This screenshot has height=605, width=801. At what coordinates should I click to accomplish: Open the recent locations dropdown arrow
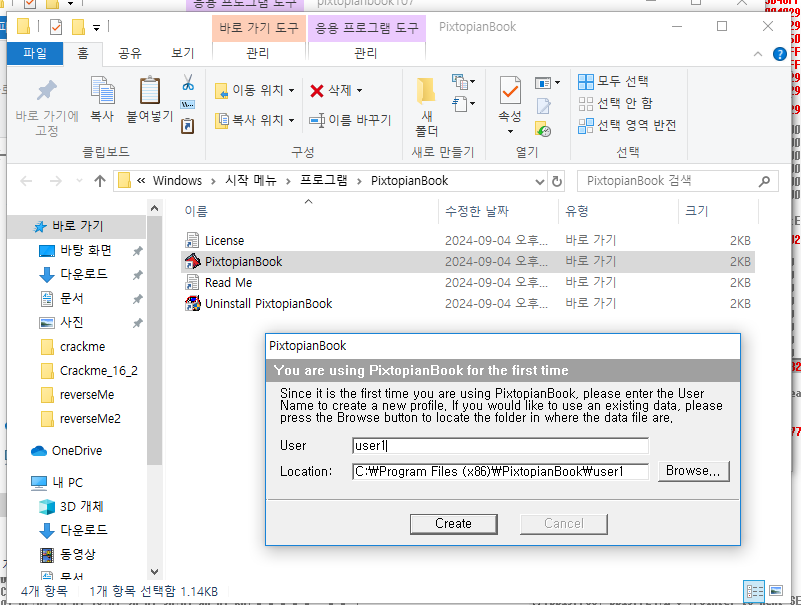[79, 181]
